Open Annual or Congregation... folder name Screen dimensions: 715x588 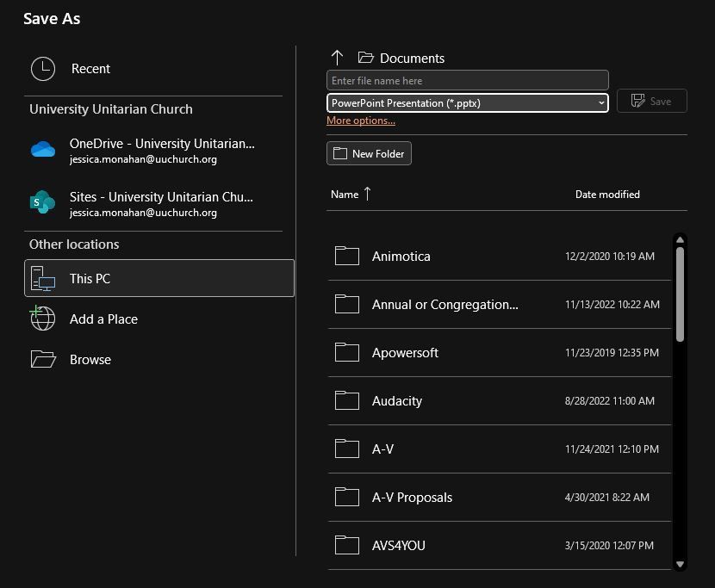point(445,305)
